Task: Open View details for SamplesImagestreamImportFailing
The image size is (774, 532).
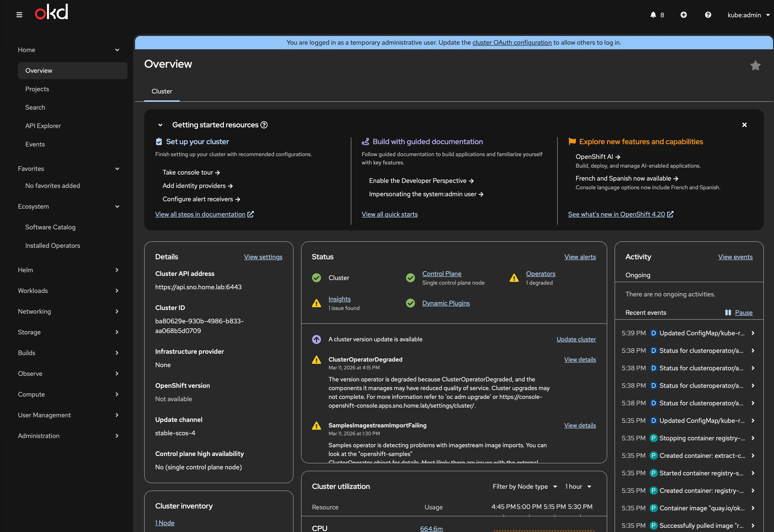Action: 580,426
